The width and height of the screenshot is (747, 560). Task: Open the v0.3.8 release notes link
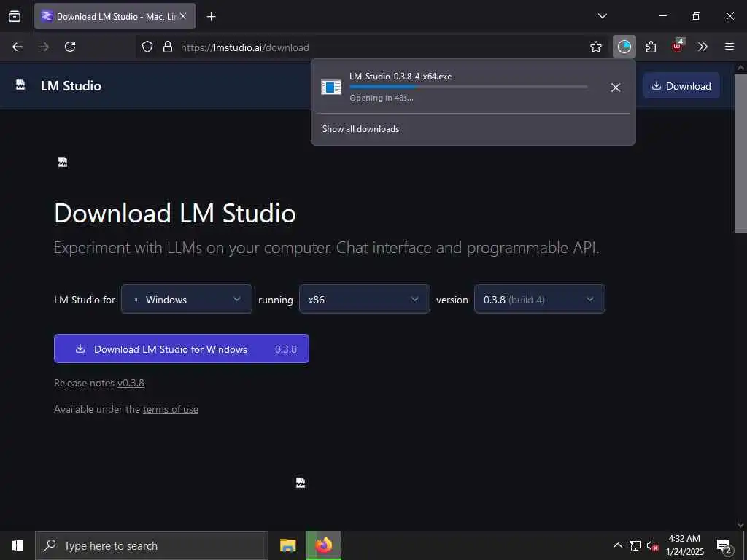[x=131, y=383]
